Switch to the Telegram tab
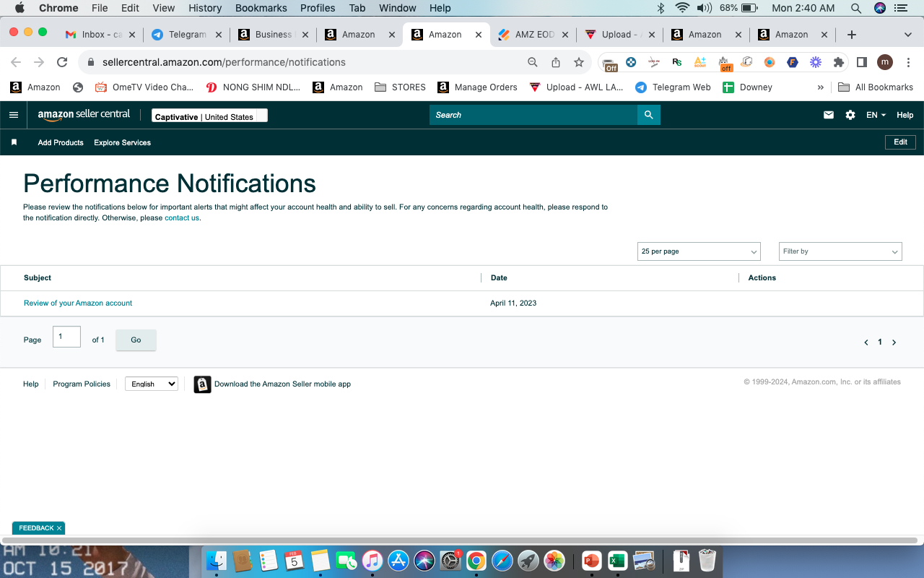This screenshot has height=578, width=924. pyautogui.click(x=186, y=34)
